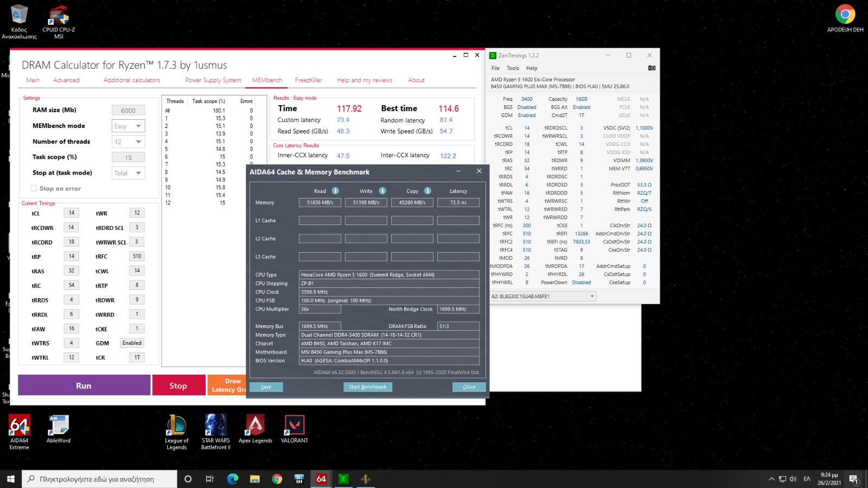The width and height of the screenshot is (868, 488).
Task: Launch STAR WARS Battlefront II shortcut
Action: pyautogui.click(x=216, y=432)
